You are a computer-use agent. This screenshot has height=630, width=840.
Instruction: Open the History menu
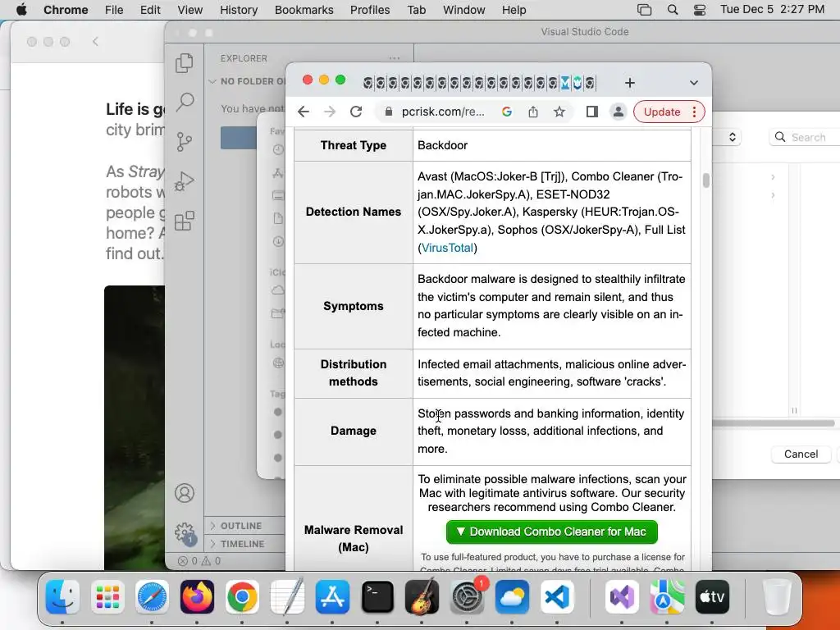coord(239,10)
